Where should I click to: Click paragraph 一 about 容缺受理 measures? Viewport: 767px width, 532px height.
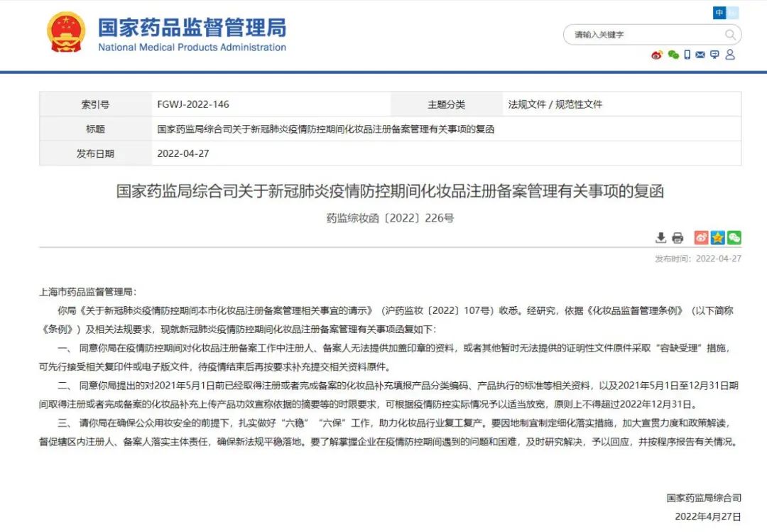pyautogui.click(x=386, y=357)
